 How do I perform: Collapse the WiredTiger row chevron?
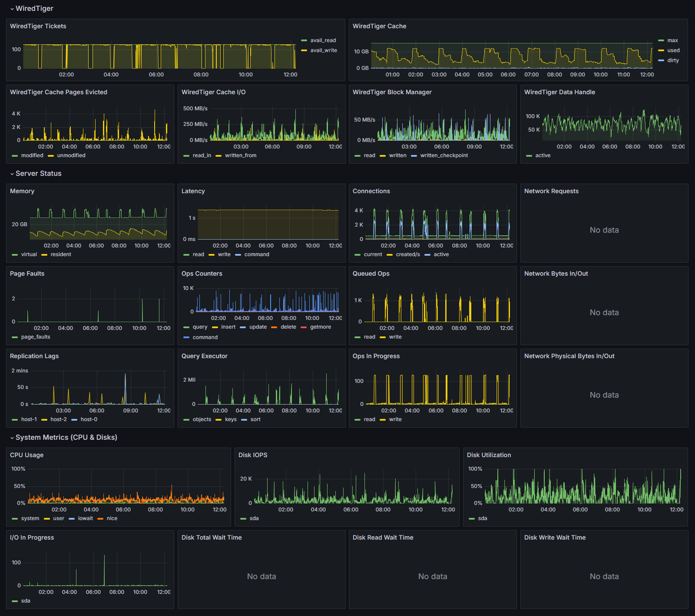click(x=12, y=9)
